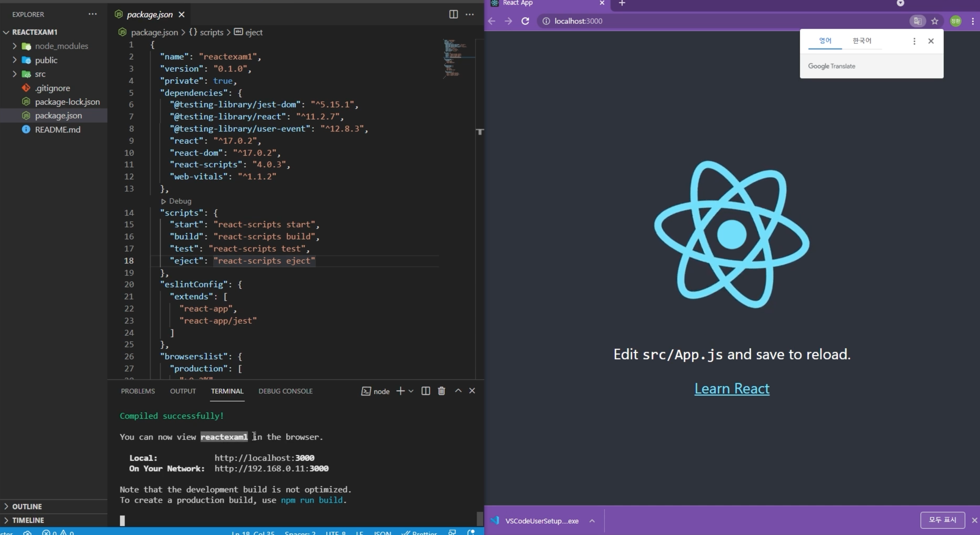Follow the Learn React link
Image resolution: width=980 pixels, height=535 pixels.
732,388
